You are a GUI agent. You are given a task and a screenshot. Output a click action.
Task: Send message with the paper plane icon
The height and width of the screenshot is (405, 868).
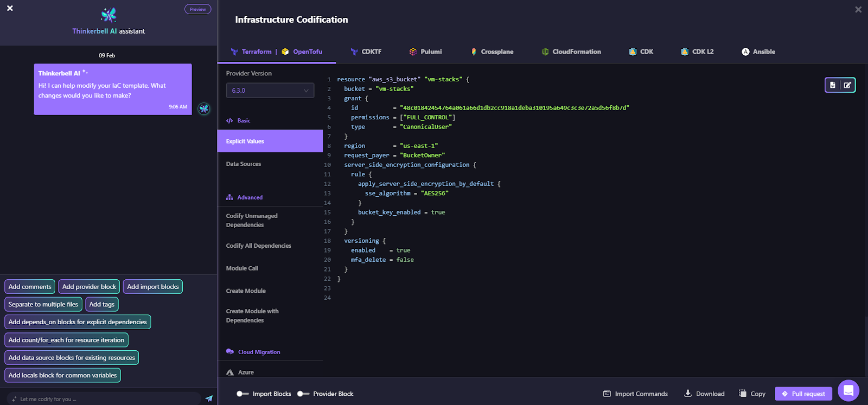209,398
